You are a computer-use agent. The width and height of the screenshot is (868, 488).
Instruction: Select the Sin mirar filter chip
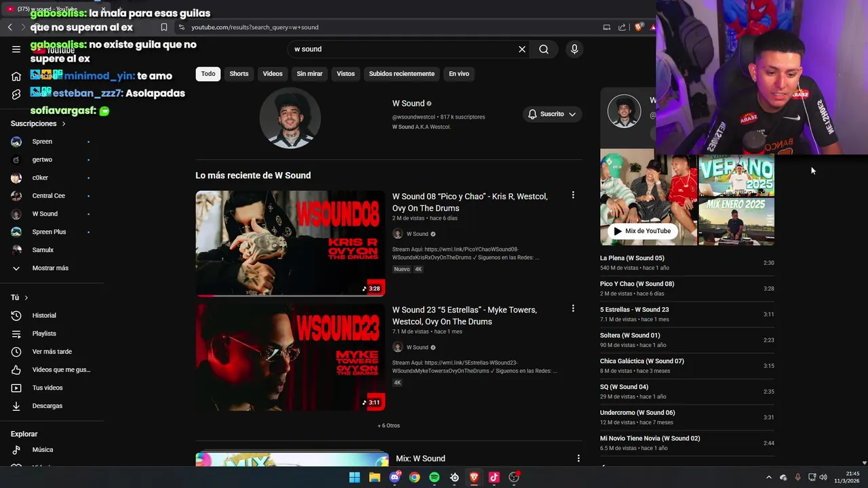[309, 74]
